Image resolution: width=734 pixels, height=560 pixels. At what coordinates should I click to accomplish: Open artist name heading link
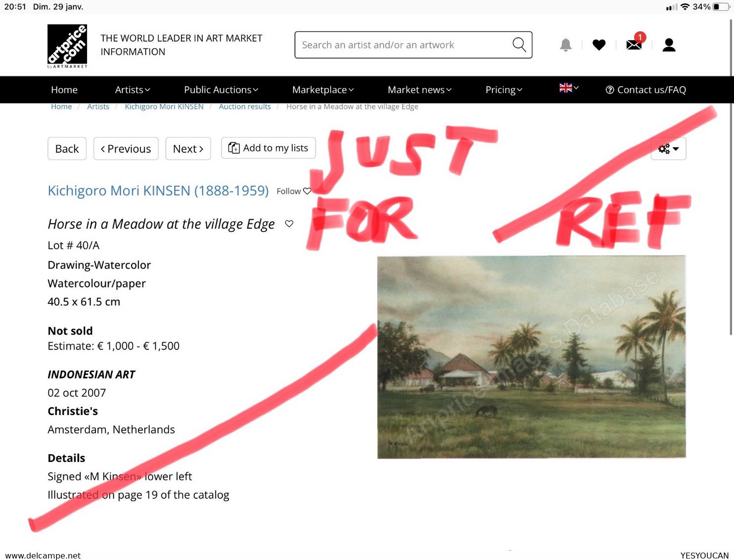point(158,190)
